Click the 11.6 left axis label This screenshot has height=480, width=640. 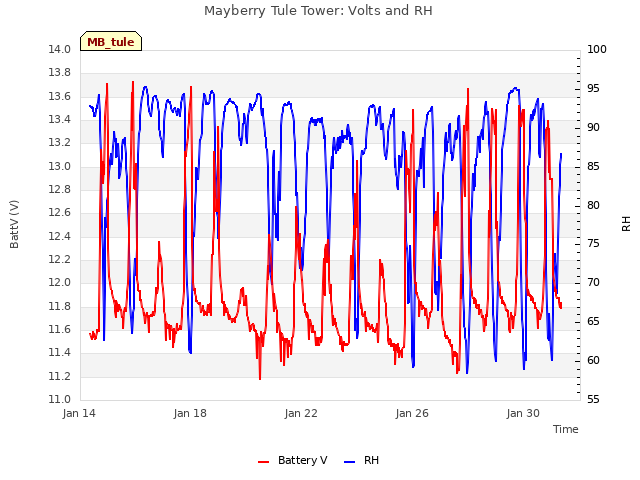tap(60, 330)
